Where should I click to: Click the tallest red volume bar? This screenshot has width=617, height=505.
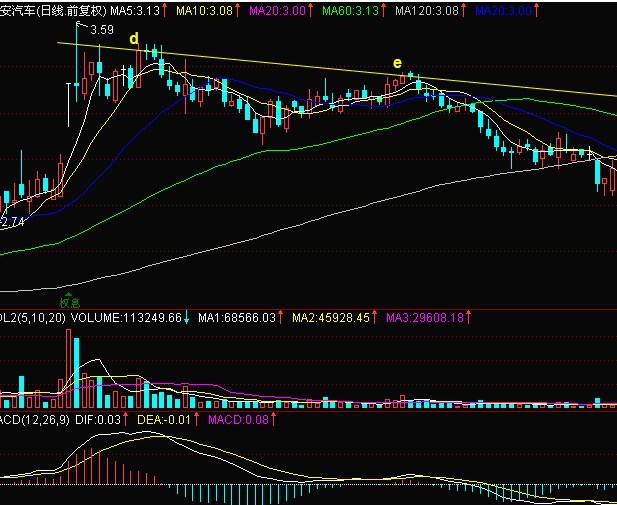click(68, 369)
